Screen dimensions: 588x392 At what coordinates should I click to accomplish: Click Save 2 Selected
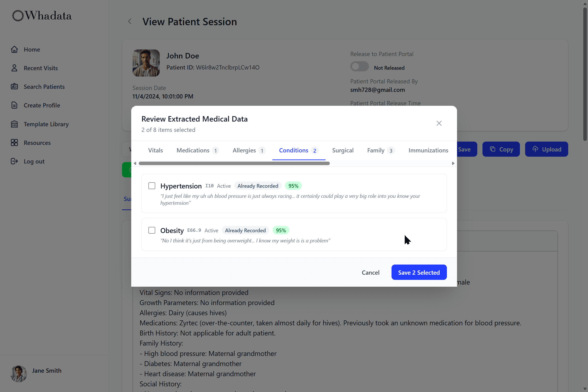tap(419, 272)
